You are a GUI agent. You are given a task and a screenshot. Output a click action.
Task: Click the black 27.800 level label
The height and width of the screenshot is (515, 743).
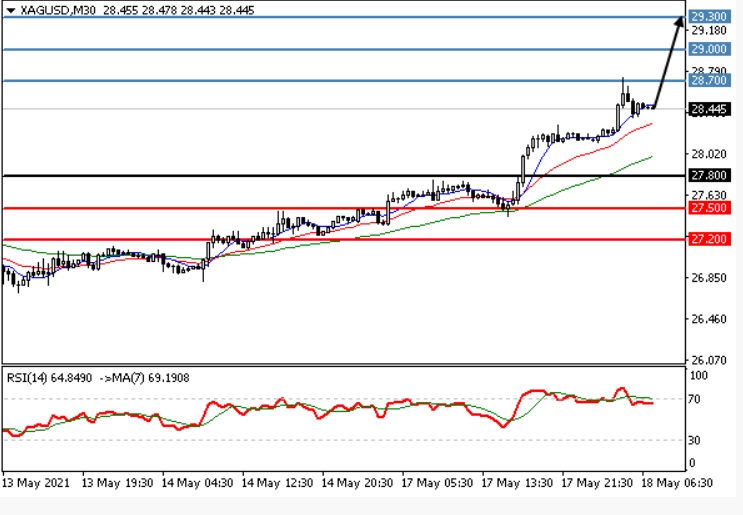pyautogui.click(x=709, y=176)
